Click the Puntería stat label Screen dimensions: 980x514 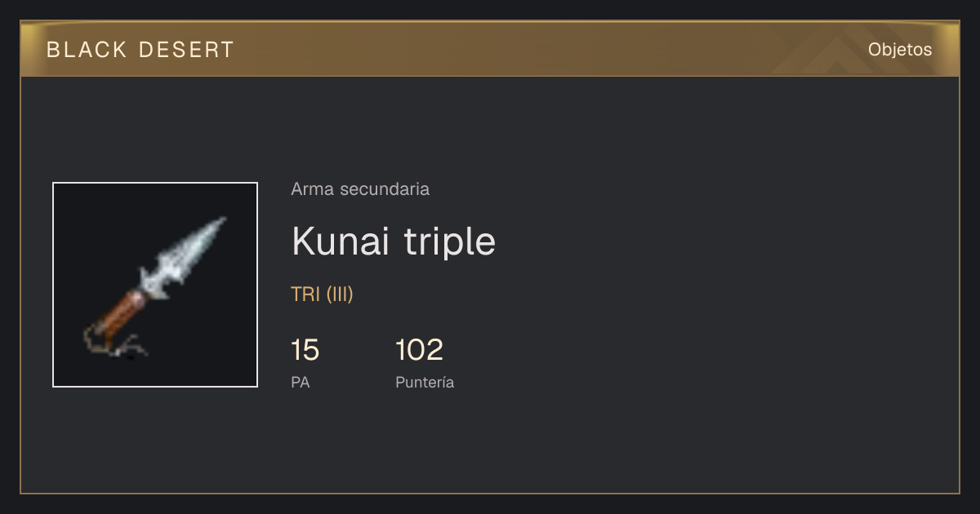click(425, 382)
